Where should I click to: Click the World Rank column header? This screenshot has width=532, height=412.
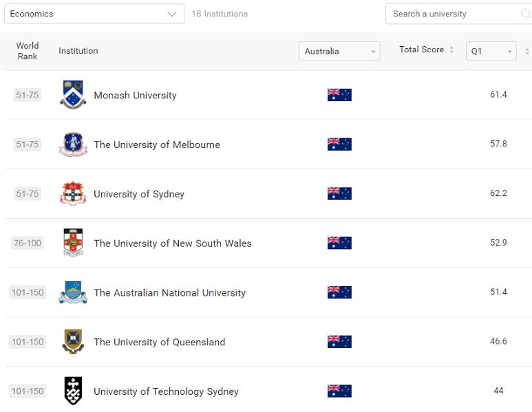28,51
